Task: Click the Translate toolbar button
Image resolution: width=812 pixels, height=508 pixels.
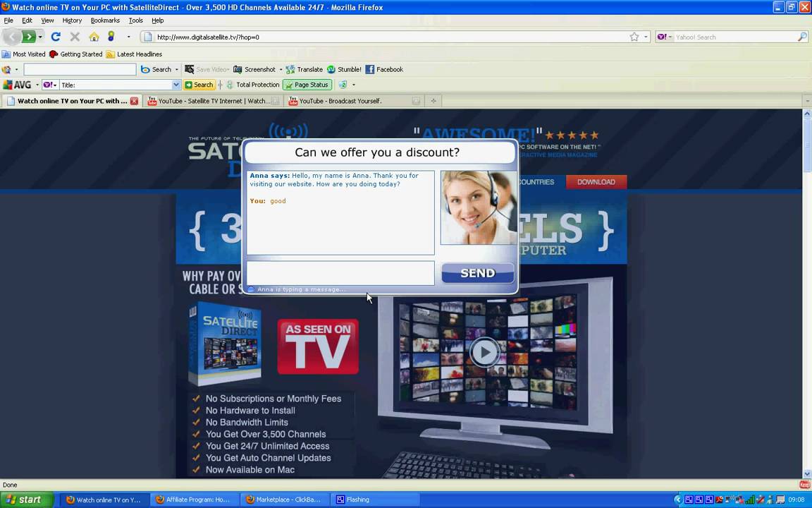Action: coord(304,69)
